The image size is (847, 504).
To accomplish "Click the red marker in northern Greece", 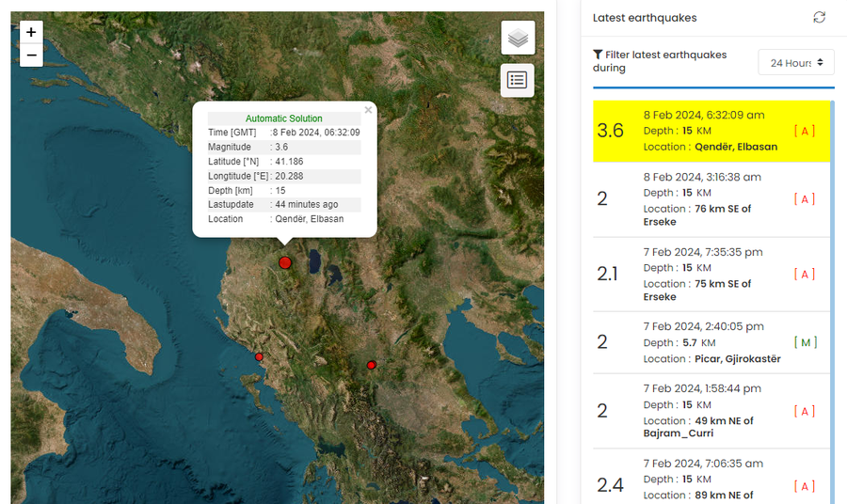I will coord(372,365).
